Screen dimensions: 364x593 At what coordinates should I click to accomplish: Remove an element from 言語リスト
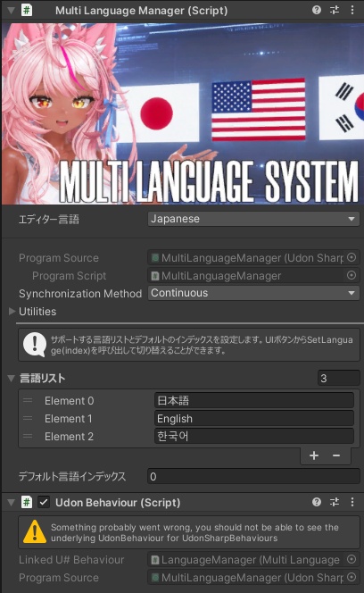336,455
